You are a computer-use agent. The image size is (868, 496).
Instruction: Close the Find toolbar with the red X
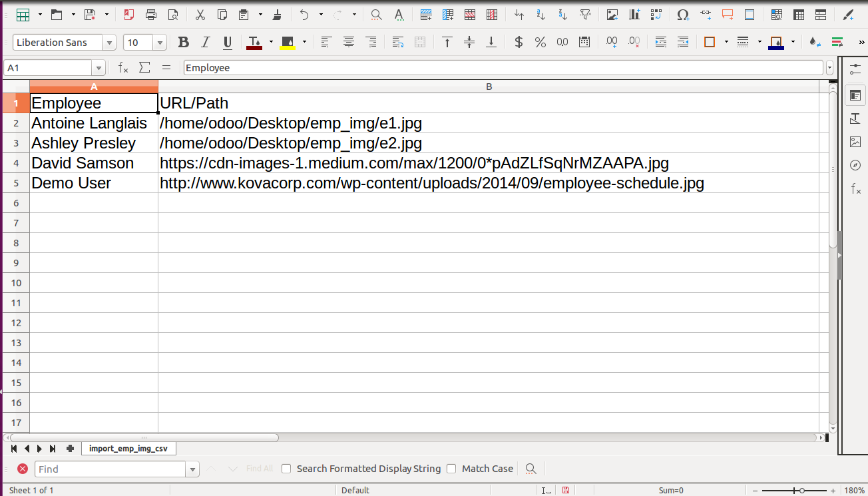pyautogui.click(x=23, y=469)
